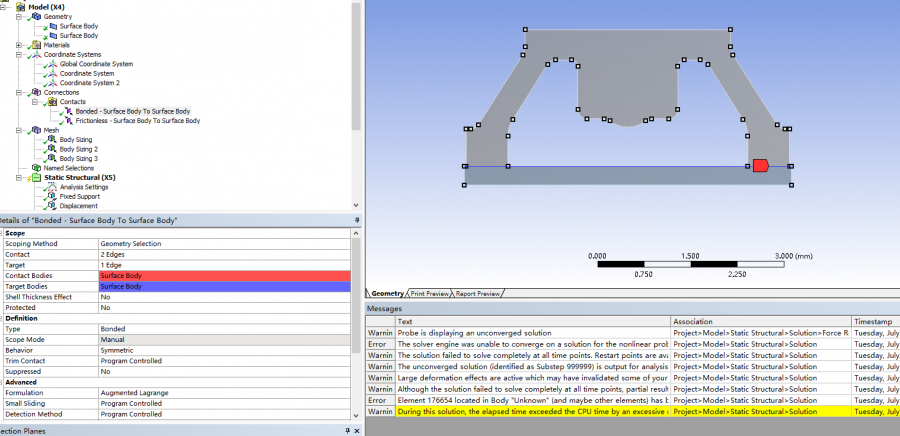Sort messages by the Timestamp column
Viewport: 900px width, 436px height.
876,322
